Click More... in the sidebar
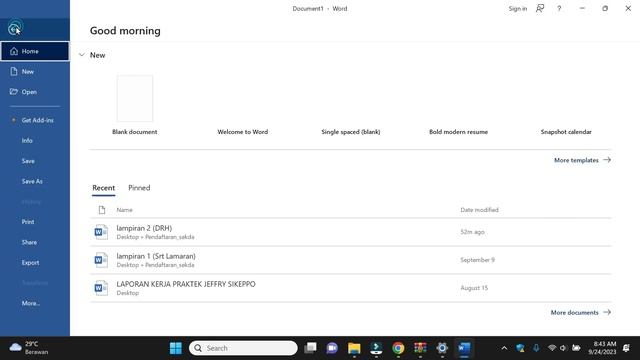The width and height of the screenshot is (640, 360). [35, 303]
